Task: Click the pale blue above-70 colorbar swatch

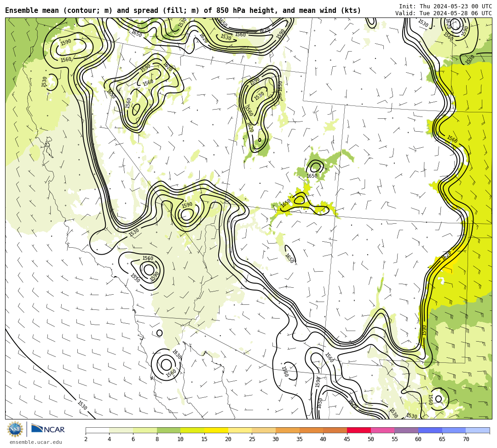Action: [x=478, y=430]
